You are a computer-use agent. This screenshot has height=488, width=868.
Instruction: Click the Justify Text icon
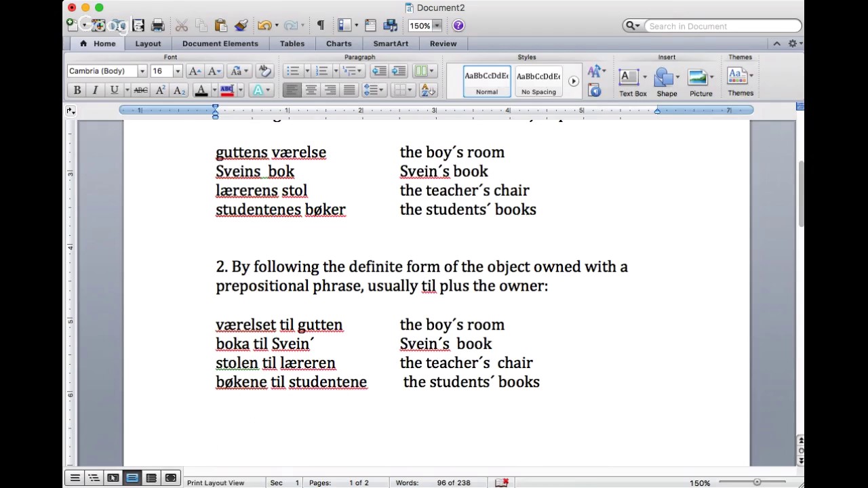pos(349,90)
